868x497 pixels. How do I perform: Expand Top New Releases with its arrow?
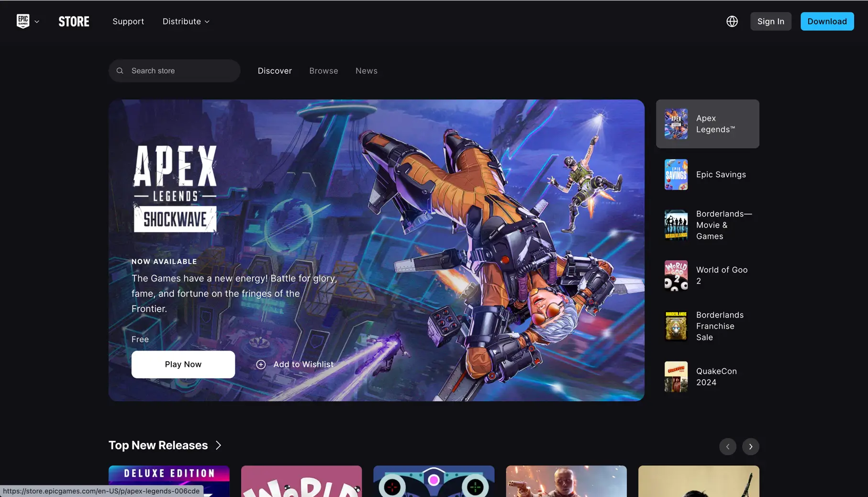point(218,445)
